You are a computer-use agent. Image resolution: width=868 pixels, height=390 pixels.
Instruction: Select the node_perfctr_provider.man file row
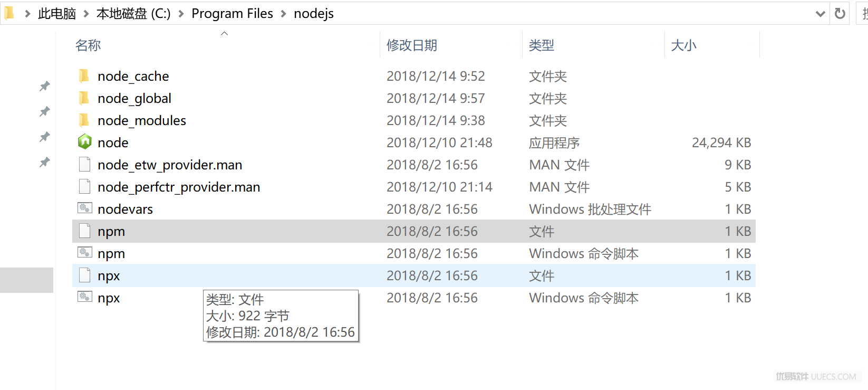tap(414, 187)
